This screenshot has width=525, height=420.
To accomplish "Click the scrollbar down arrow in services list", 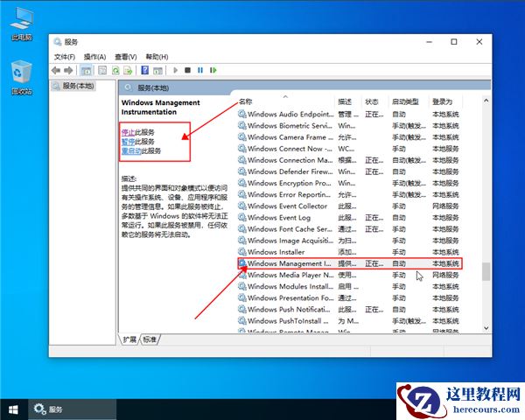I will pyautogui.click(x=486, y=329).
